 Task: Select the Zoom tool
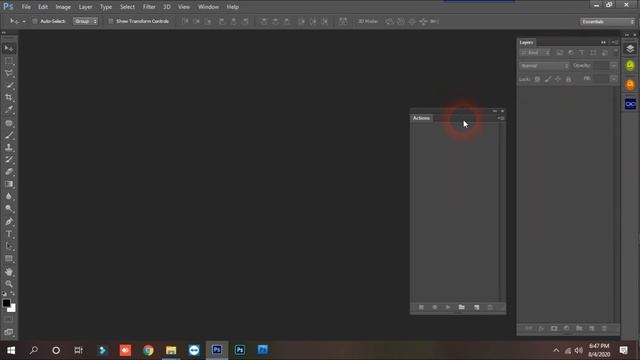pos(9,284)
